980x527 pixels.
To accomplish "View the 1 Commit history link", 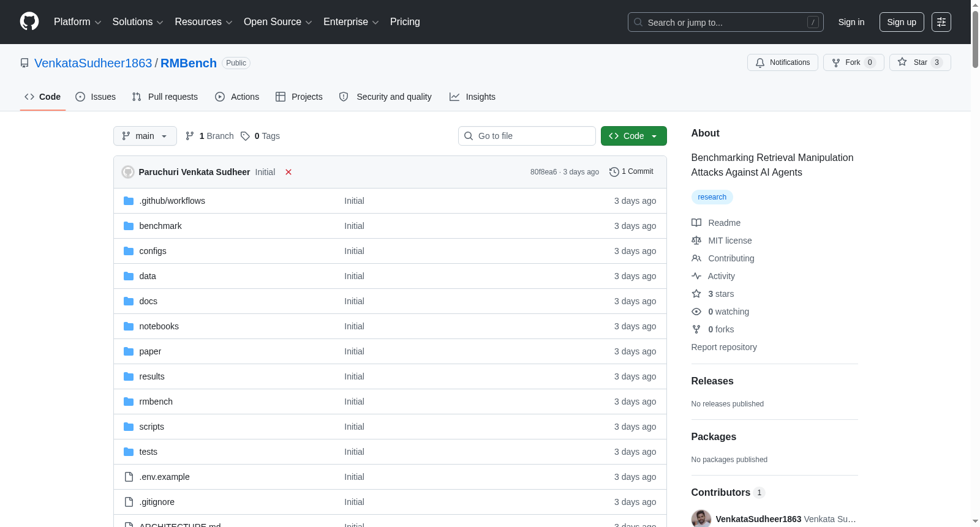I will pos(631,172).
